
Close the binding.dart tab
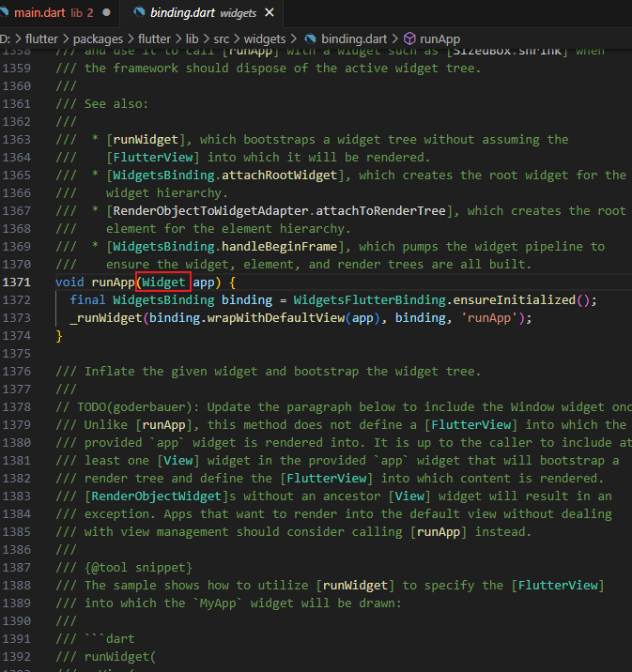tap(270, 13)
